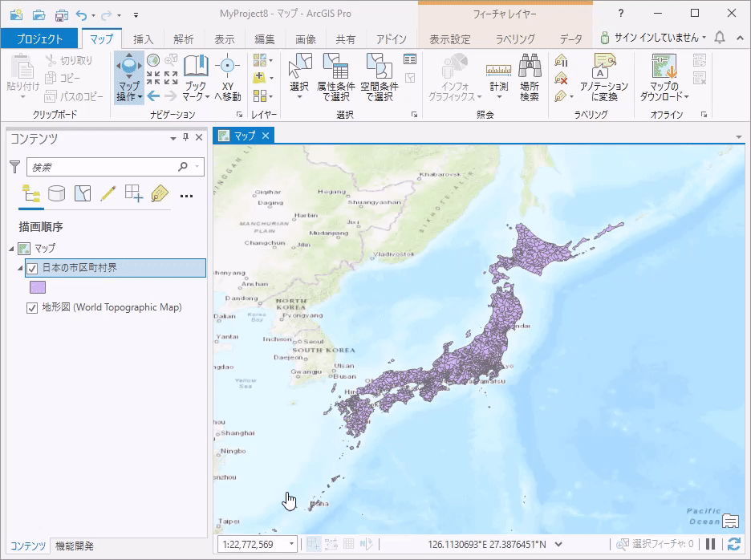Click the 選択 Select tool

(300, 77)
